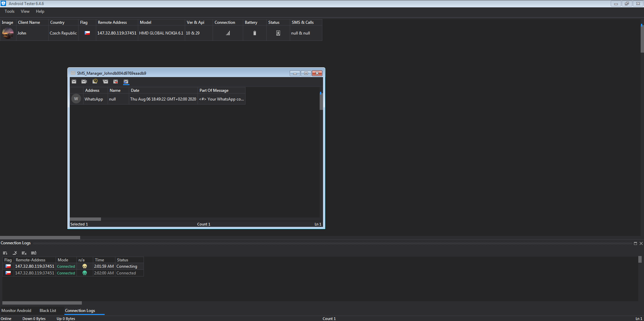The height and width of the screenshot is (321, 644).
Task: Click the plain envelope icon in SMS Manager toolbar
Action: pos(74,81)
